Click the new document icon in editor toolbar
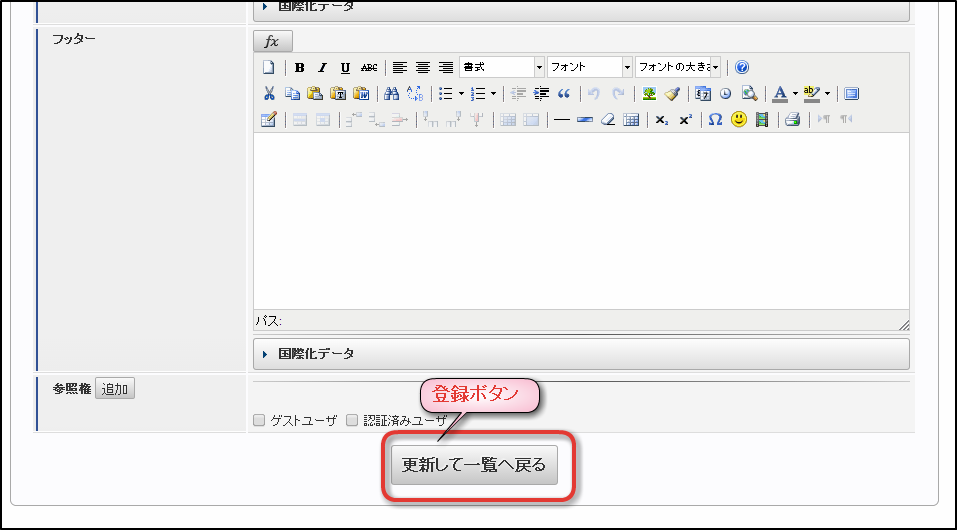 [269, 68]
